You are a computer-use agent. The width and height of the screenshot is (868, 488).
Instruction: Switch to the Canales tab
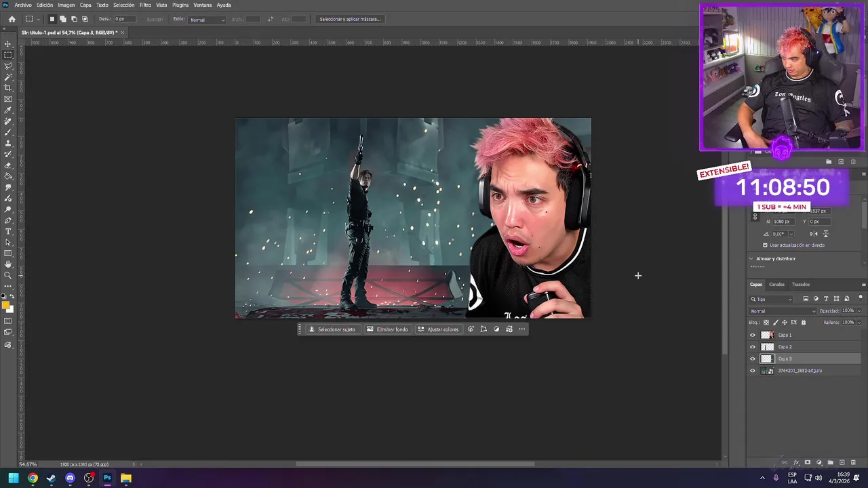[776, 285]
